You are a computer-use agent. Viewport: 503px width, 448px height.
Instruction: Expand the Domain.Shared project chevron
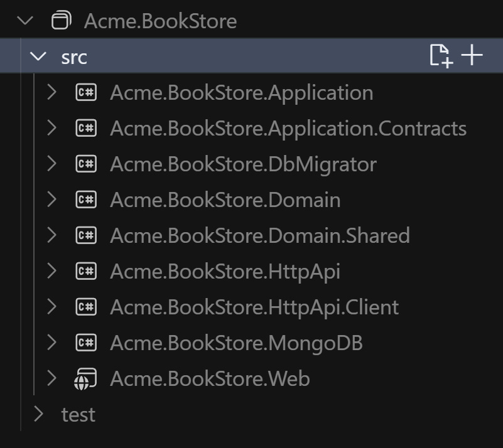point(51,235)
